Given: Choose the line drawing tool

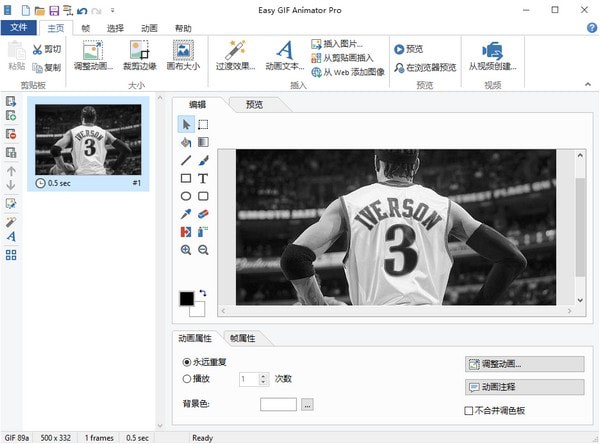Looking at the screenshot, I should pyautogui.click(x=186, y=160).
